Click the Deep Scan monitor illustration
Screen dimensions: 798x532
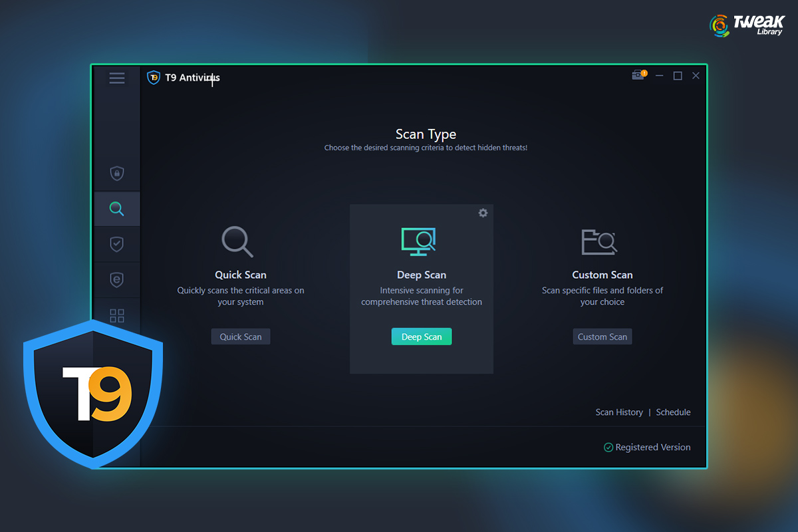point(419,242)
